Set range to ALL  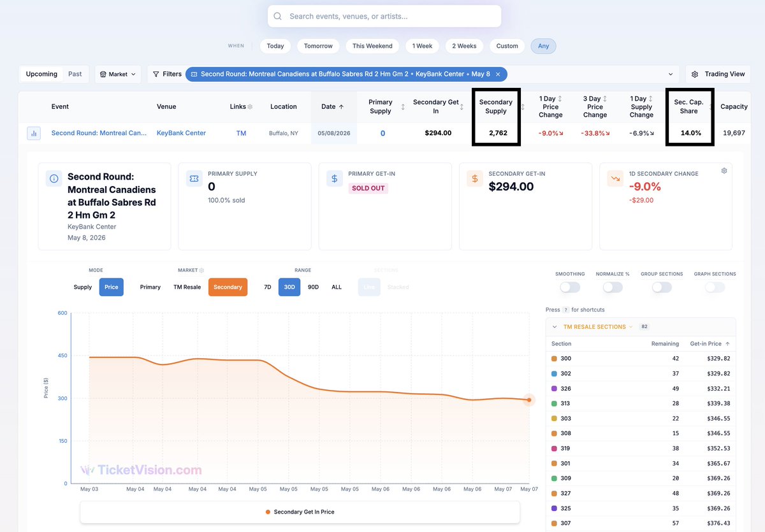pyautogui.click(x=337, y=287)
